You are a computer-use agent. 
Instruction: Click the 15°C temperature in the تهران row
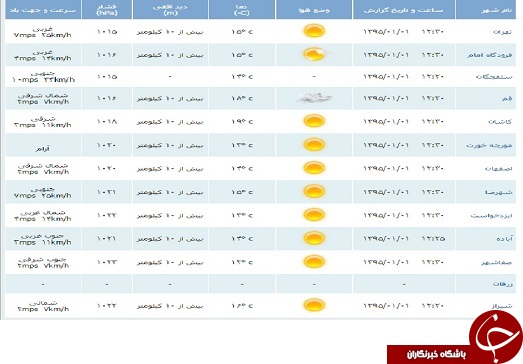242,32
